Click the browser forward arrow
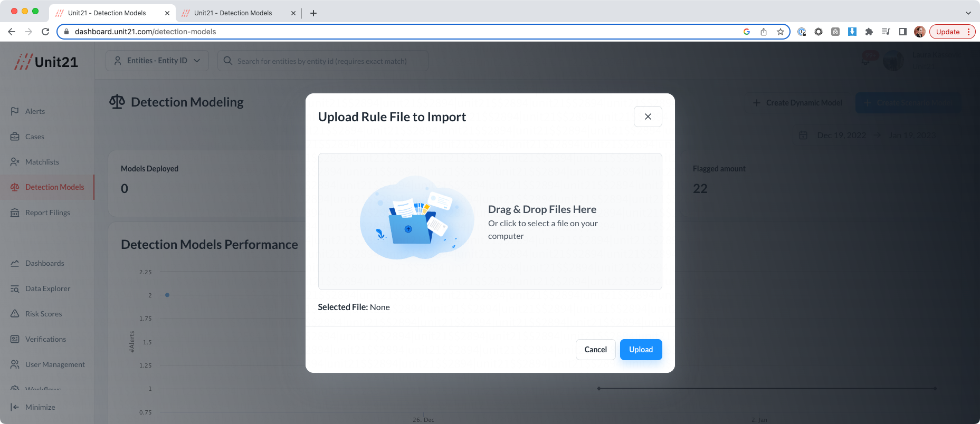The image size is (980, 424). (x=28, y=32)
